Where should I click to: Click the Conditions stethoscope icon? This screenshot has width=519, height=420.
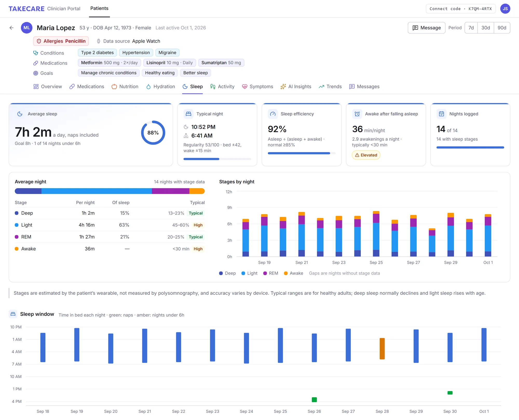(36, 53)
